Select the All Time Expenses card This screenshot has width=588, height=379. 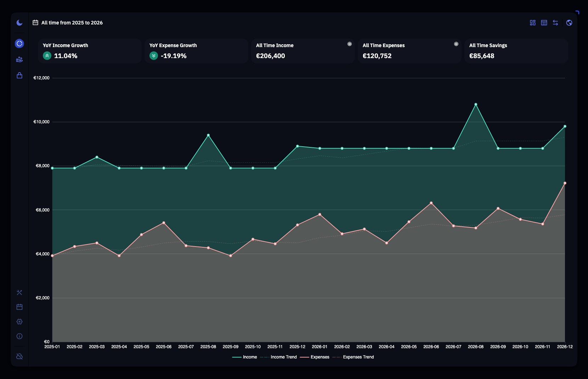(409, 51)
